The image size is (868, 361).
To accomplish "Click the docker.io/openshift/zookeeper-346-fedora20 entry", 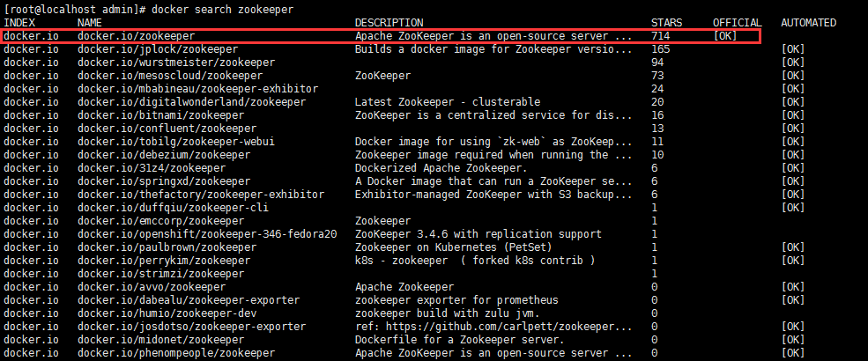I will point(207,234).
